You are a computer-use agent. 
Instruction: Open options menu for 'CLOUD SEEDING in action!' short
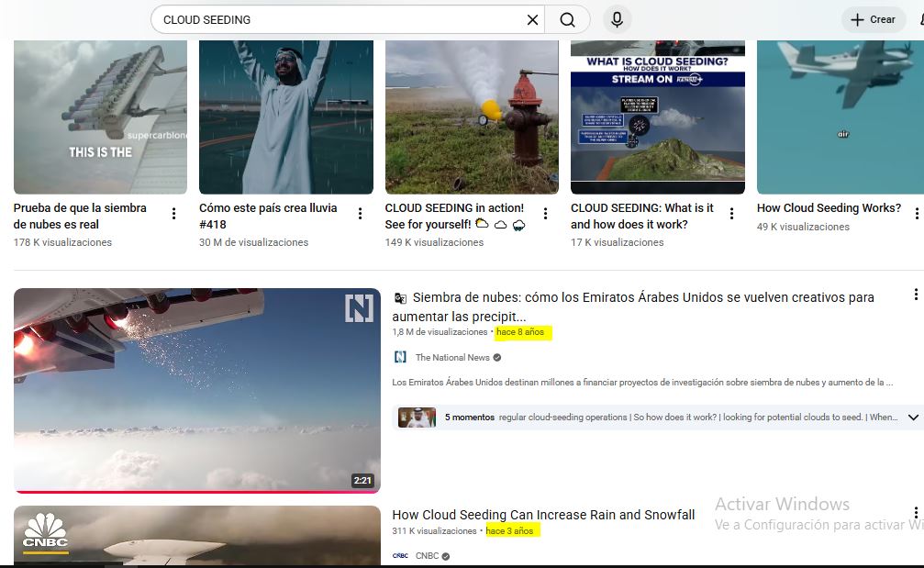pyautogui.click(x=545, y=214)
